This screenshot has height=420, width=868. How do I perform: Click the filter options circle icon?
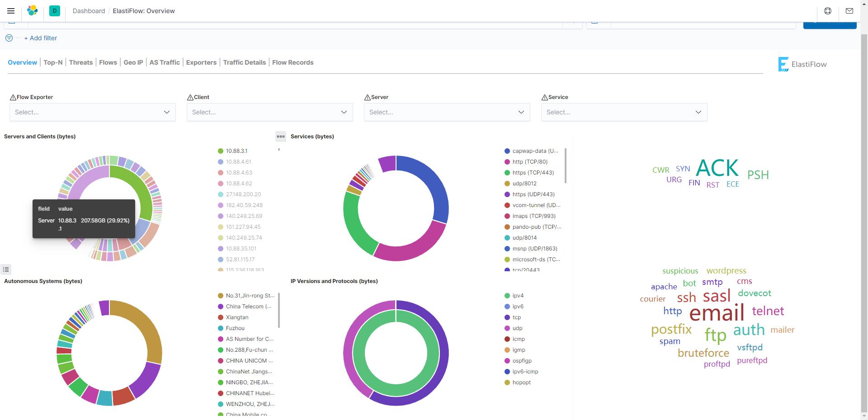[x=9, y=38]
